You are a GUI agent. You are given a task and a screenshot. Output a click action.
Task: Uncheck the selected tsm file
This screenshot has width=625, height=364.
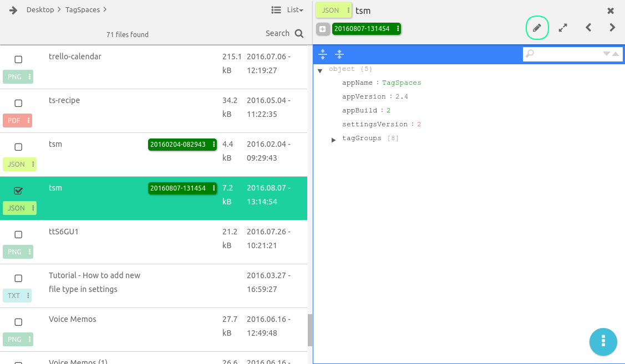click(x=18, y=191)
